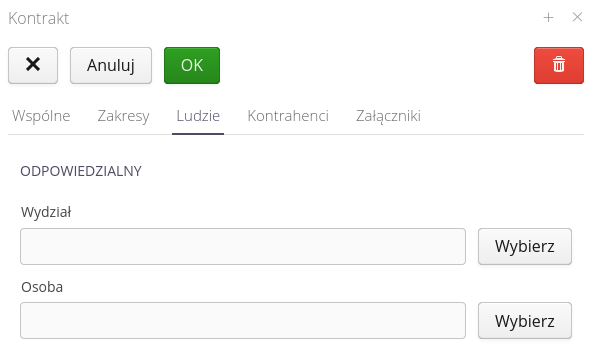The image size is (593, 360).
Task: Choose department via Wybierz next to Wydział
Action: click(525, 246)
